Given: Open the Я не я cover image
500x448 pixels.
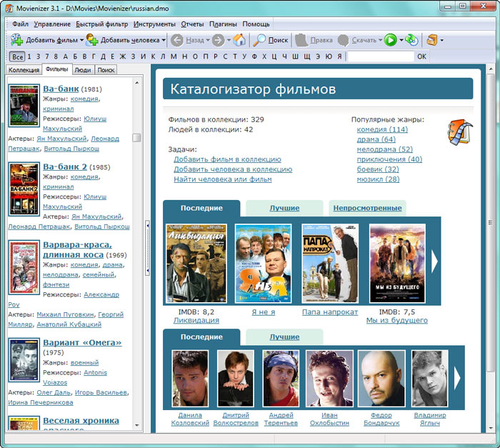Looking at the screenshot, I should (x=263, y=263).
